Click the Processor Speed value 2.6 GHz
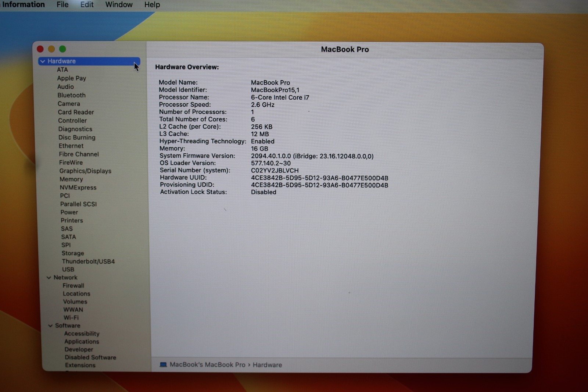The width and height of the screenshot is (588, 392). (x=262, y=105)
